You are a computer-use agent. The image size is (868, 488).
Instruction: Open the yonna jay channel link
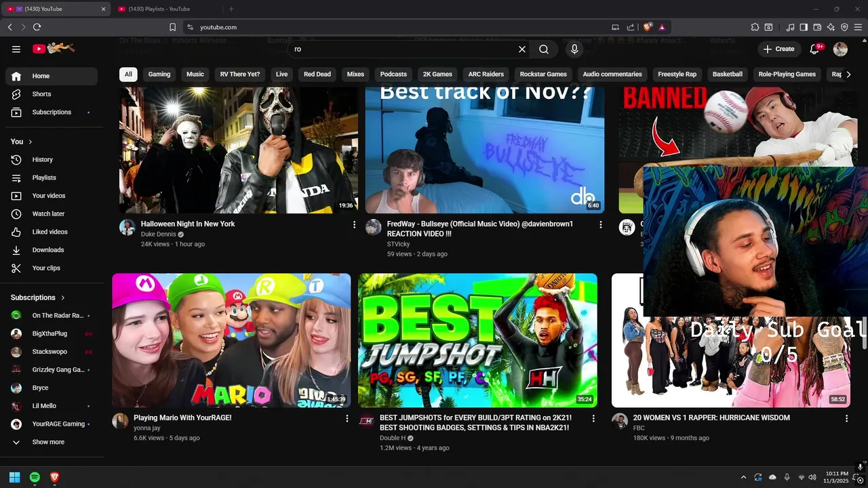coord(146,428)
